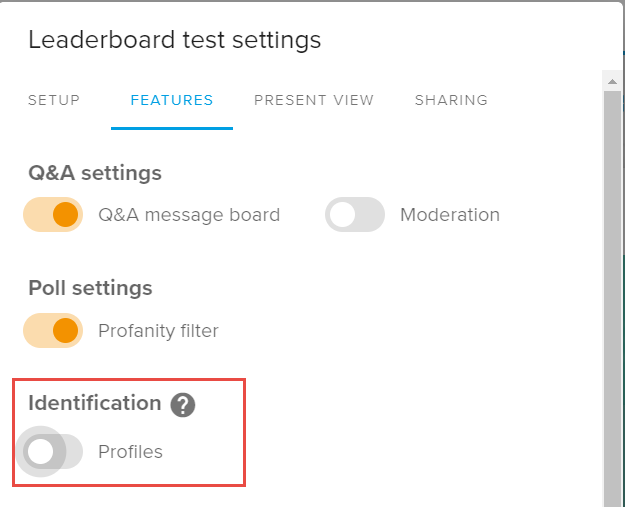Enable the Profiles toggle
Viewport: 625px width, 507px height.
(53, 452)
